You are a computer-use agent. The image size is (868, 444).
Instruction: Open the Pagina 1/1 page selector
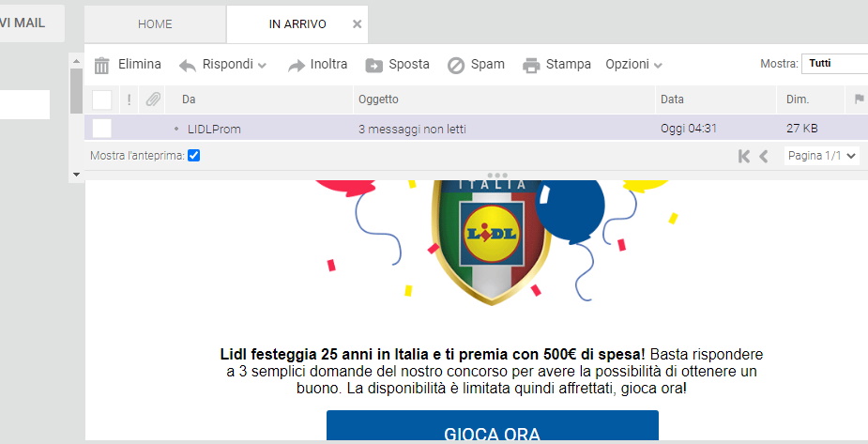coord(821,156)
